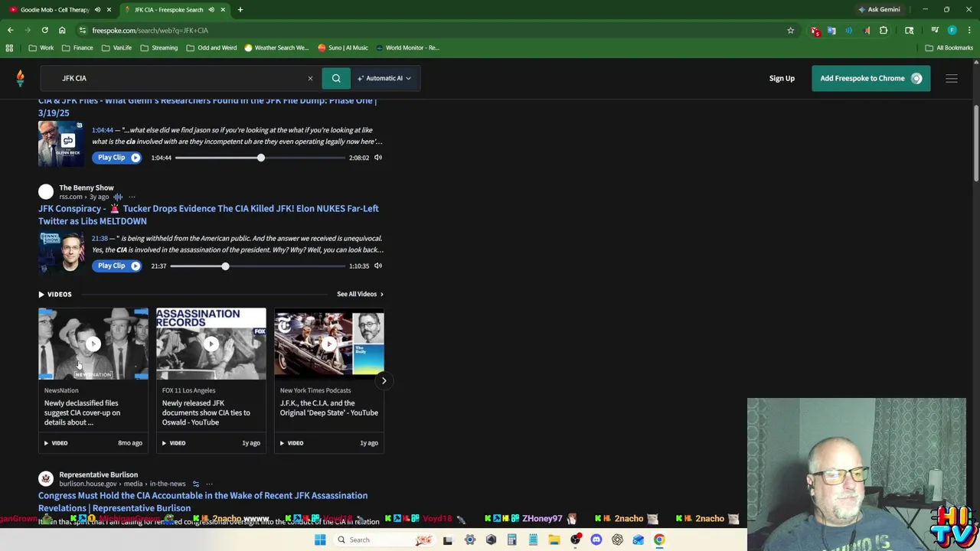Open the Suno | AI Music bookmark
Screen dimensions: 980x551
(x=343, y=47)
